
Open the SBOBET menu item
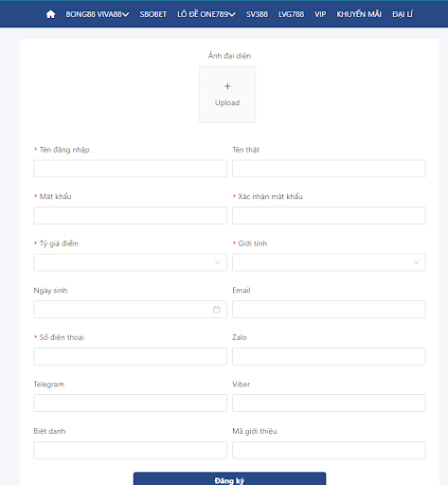pos(153,14)
